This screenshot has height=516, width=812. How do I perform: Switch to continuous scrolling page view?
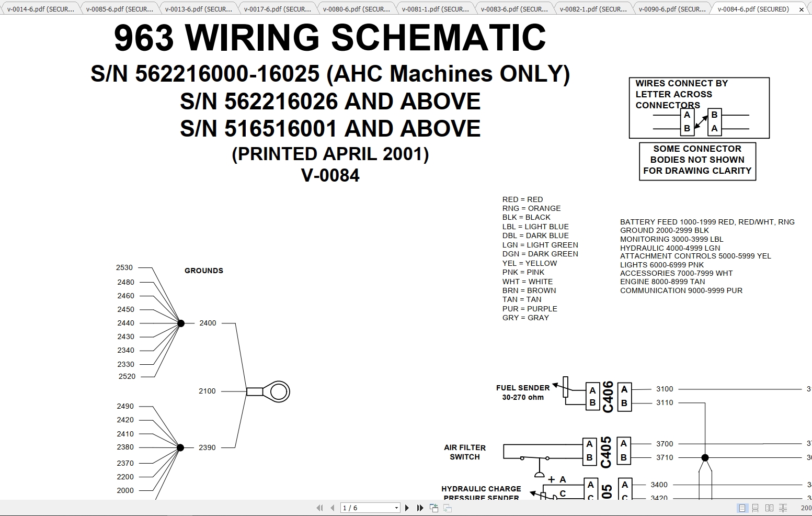(x=755, y=508)
